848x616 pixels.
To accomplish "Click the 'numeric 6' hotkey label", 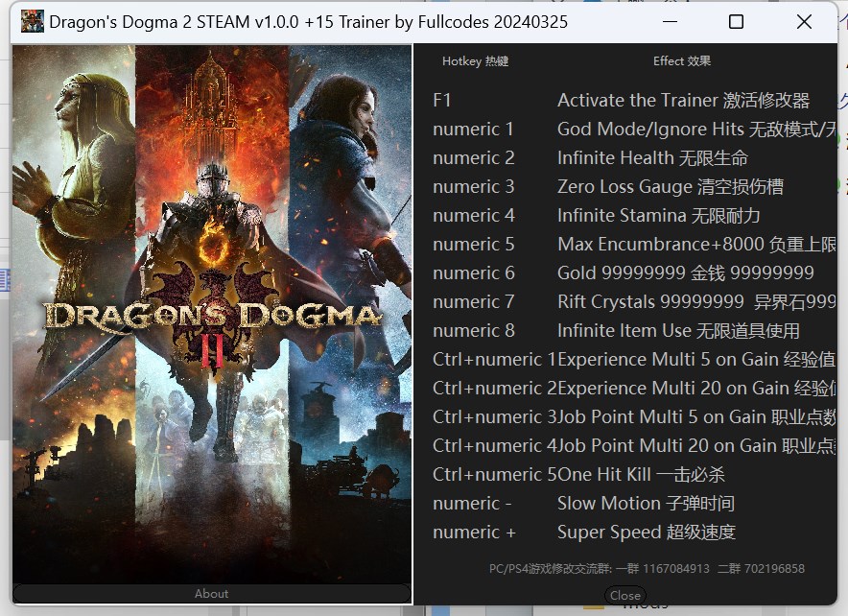I will (474, 273).
